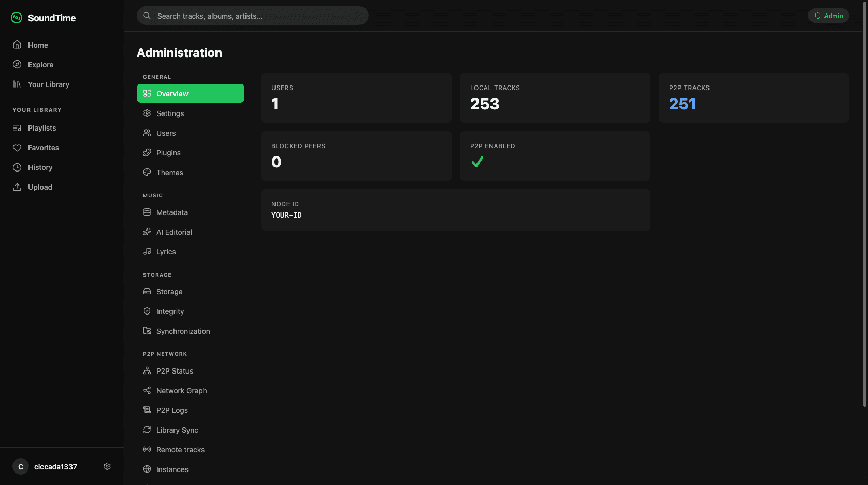Screen dimensions: 868x485
Task: Switch to the Settings admin tab
Action: (170, 113)
